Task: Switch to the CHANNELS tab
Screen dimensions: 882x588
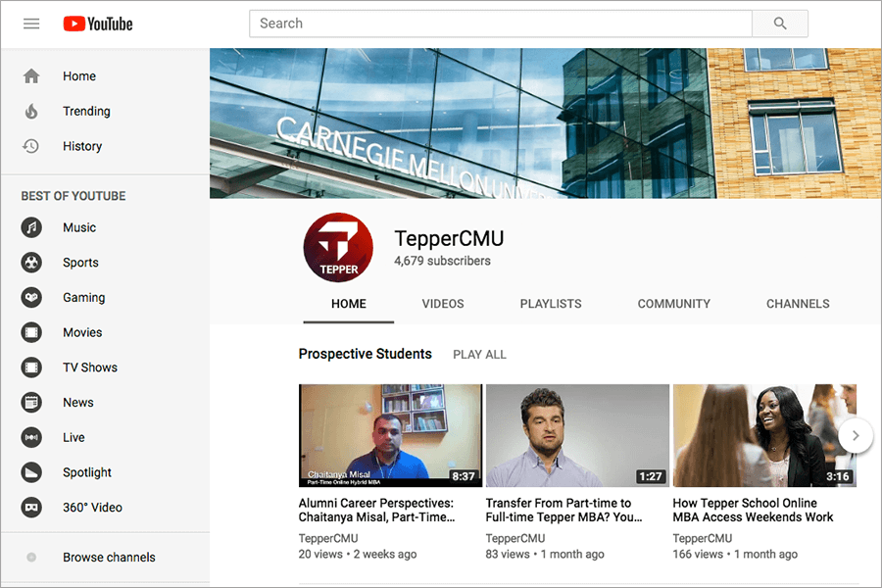Action: click(798, 304)
